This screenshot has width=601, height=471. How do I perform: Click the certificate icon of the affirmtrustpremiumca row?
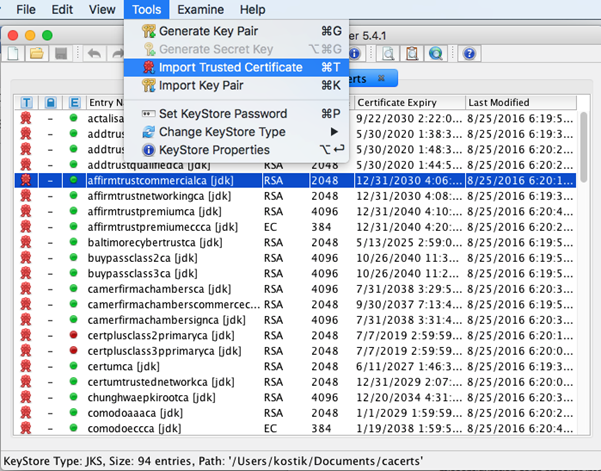(26, 211)
